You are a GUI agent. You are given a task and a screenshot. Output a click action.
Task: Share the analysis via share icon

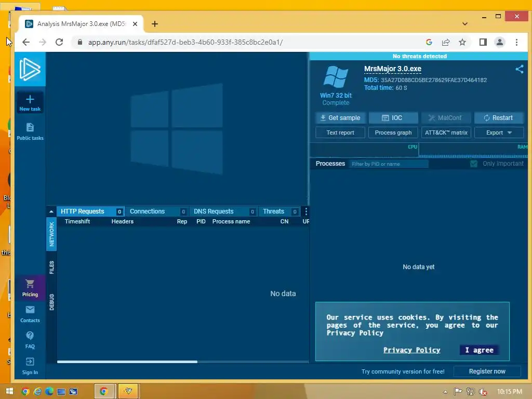(519, 69)
